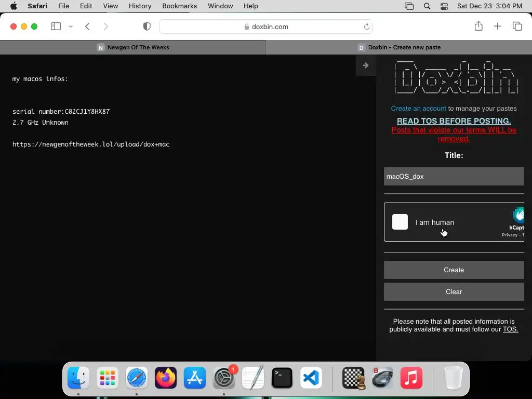Open Trash from the Dock
This screenshot has height=399, width=532.
tap(453, 378)
